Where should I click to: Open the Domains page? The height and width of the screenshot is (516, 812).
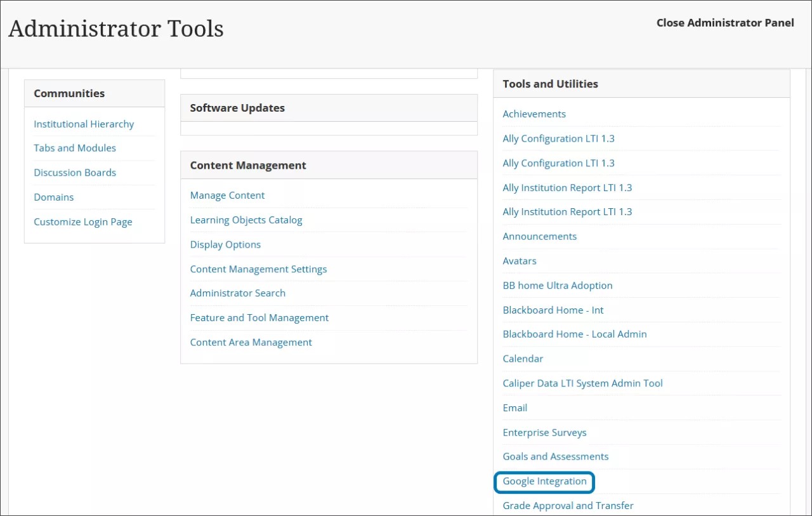coord(53,197)
